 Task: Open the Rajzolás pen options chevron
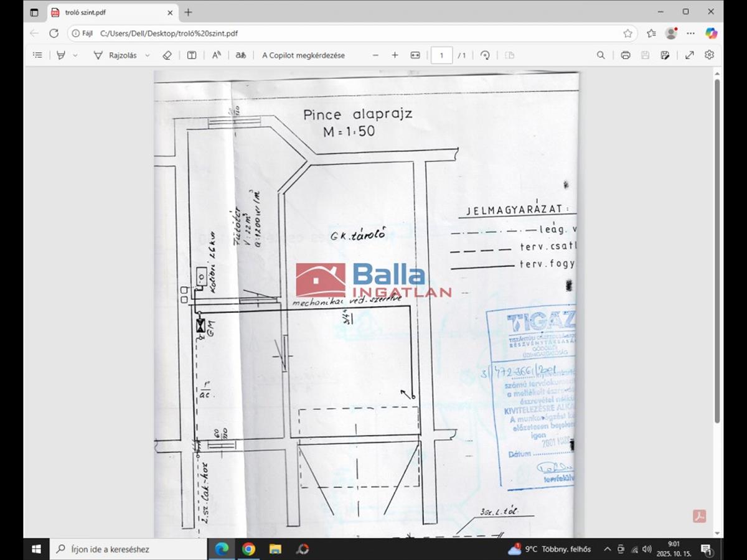(x=148, y=55)
